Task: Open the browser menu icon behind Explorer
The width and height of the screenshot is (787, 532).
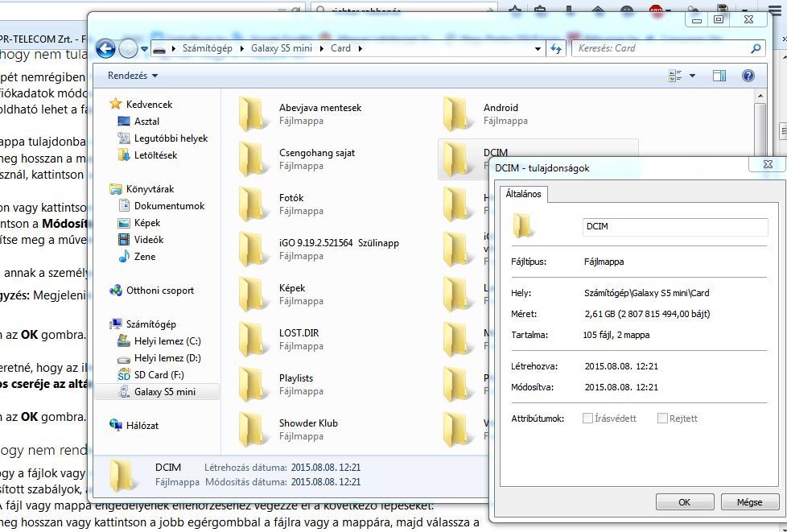Action: click(774, 9)
